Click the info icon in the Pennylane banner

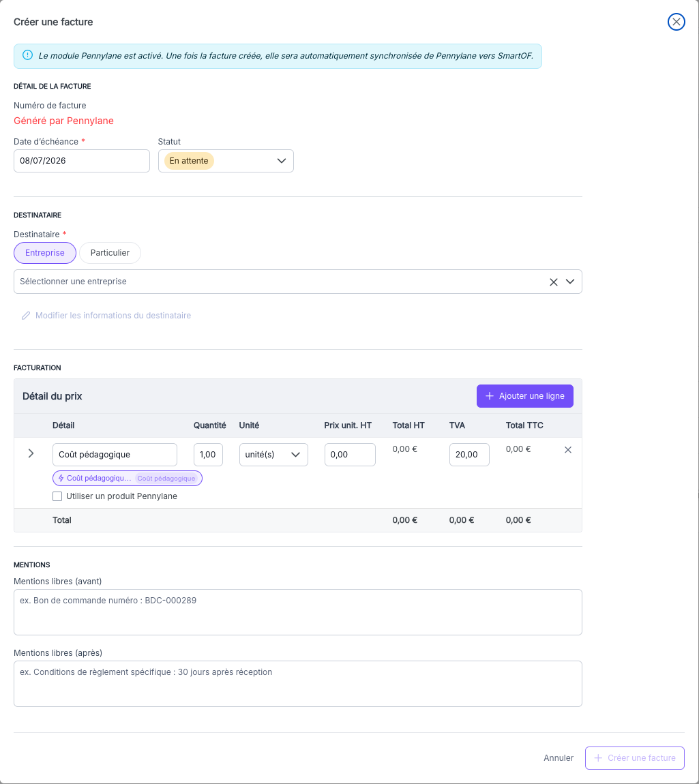27,55
